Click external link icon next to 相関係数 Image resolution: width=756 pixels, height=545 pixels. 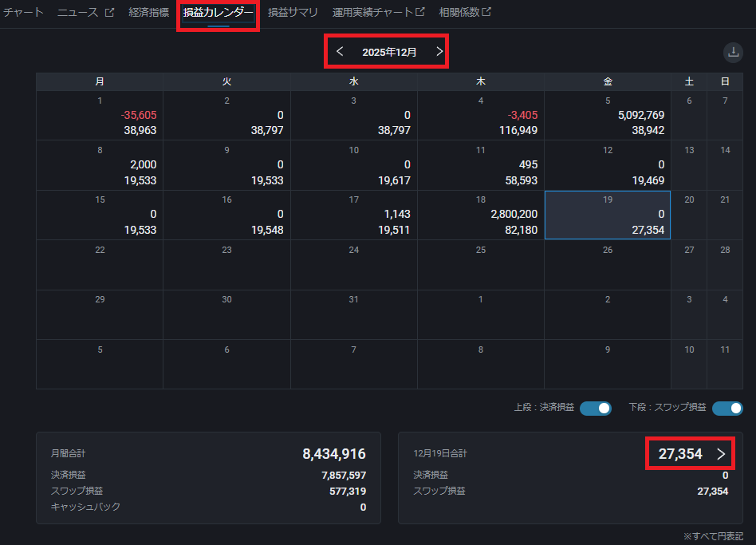pyautogui.click(x=486, y=13)
